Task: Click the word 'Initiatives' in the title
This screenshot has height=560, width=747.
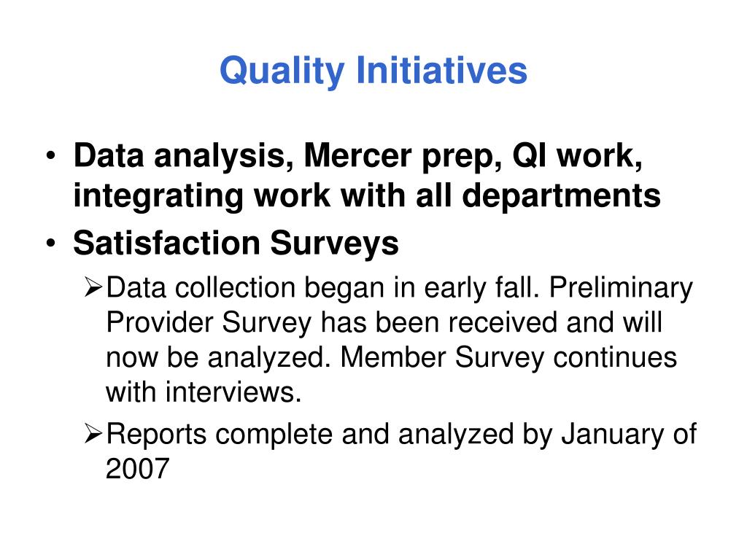Action: pyautogui.click(x=441, y=71)
